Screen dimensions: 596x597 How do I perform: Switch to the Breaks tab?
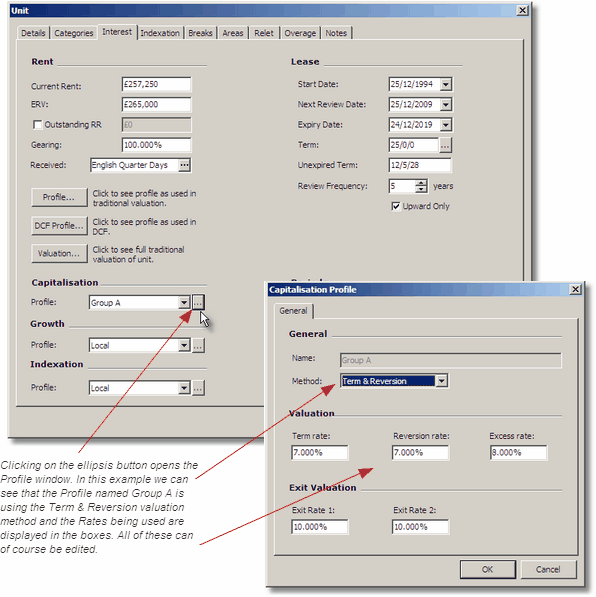point(200,33)
